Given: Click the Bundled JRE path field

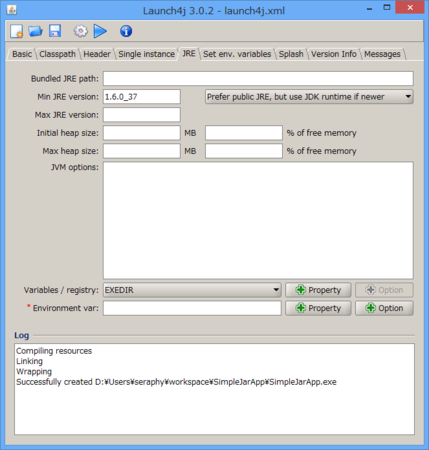Looking at the screenshot, I should (x=258, y=79).
